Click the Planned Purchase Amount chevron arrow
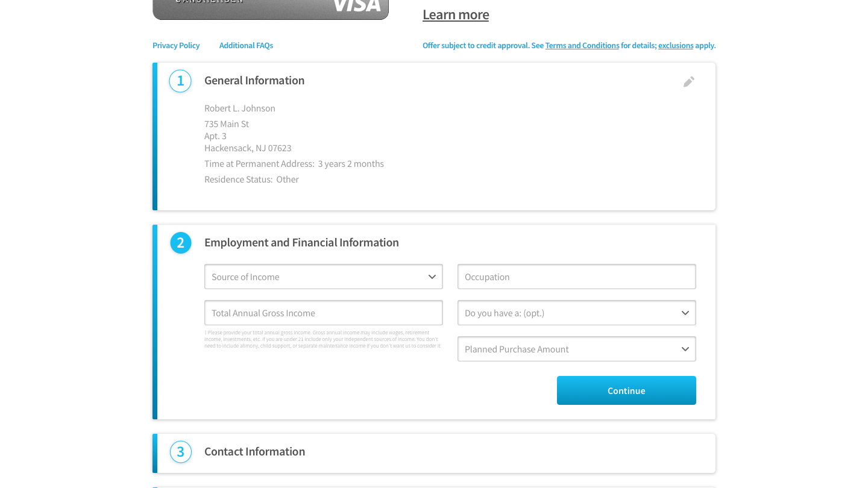The image size is (868, 488). pos(685,349)
